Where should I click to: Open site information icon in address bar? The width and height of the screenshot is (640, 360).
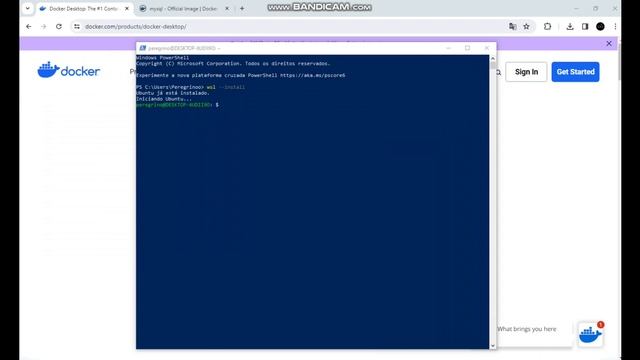pyautogui.click(x=77, y=27)
